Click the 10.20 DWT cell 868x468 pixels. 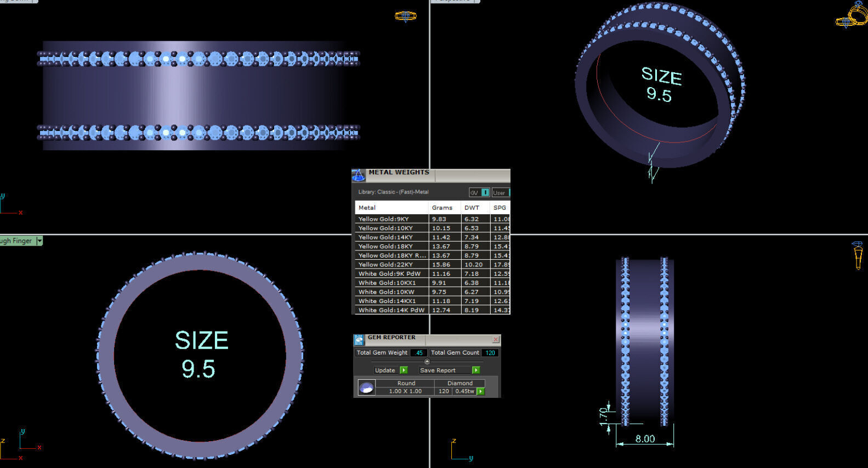475,264
